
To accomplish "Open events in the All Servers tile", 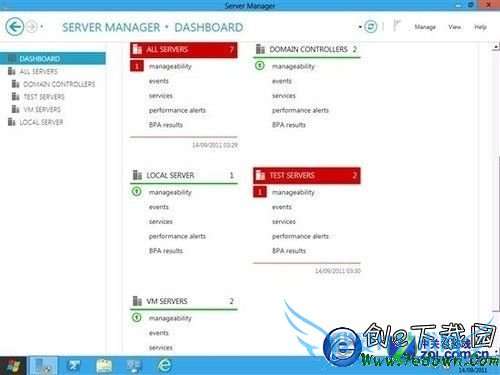I will (x=159, y=81).
